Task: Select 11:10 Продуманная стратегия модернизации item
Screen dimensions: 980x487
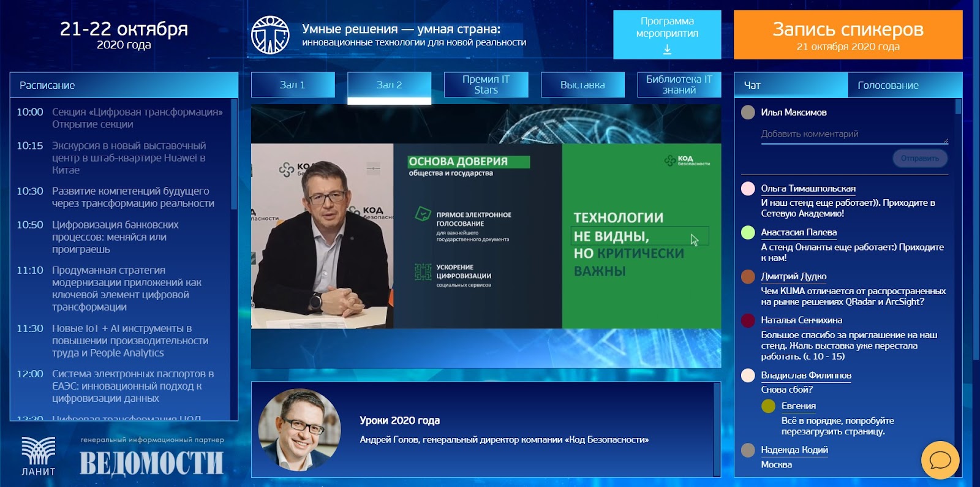Action: [120, 289]
